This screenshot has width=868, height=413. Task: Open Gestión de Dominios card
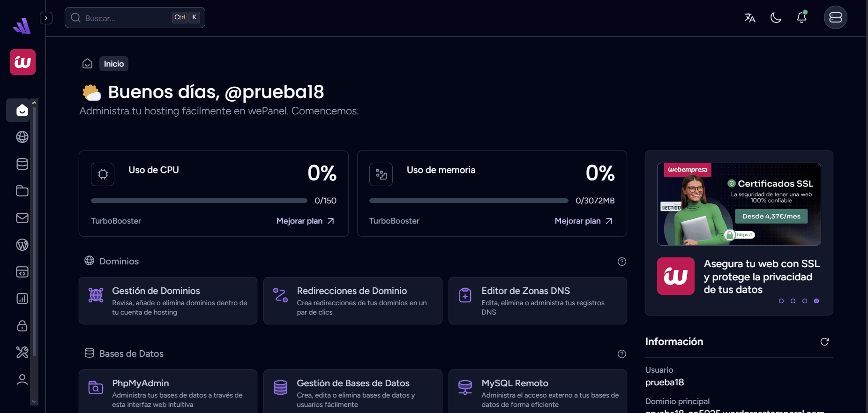click(168, 300)
